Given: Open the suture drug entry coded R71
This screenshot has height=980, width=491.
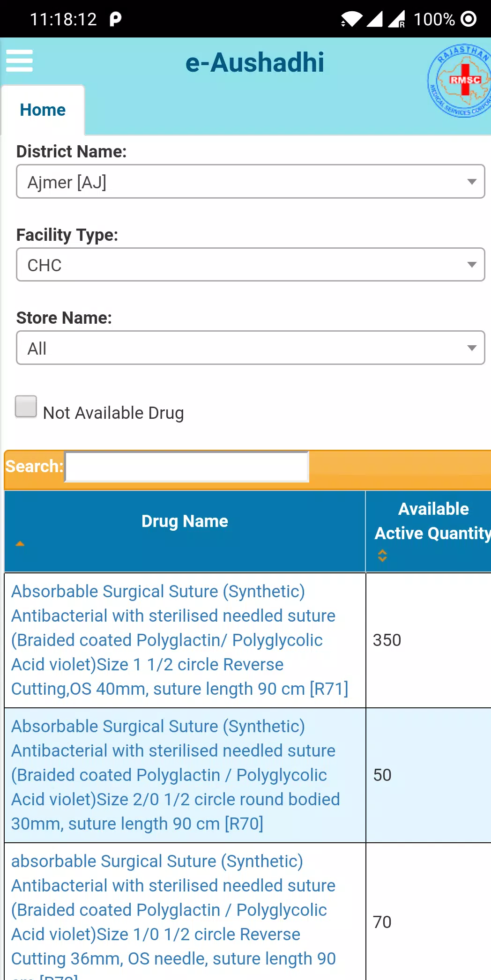Looking at the screenshot, I should [180, 640].
